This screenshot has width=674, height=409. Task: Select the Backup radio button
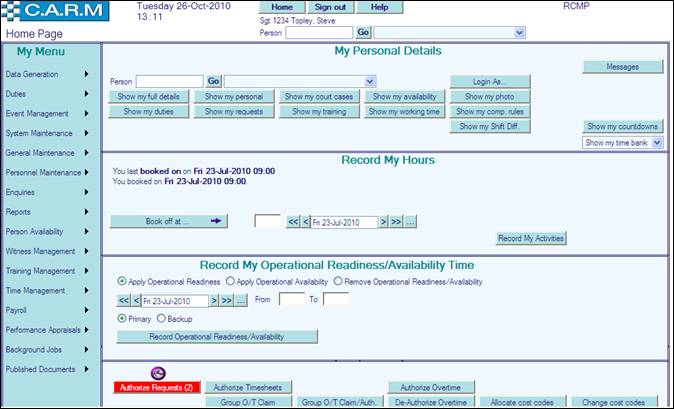point(160,318)
